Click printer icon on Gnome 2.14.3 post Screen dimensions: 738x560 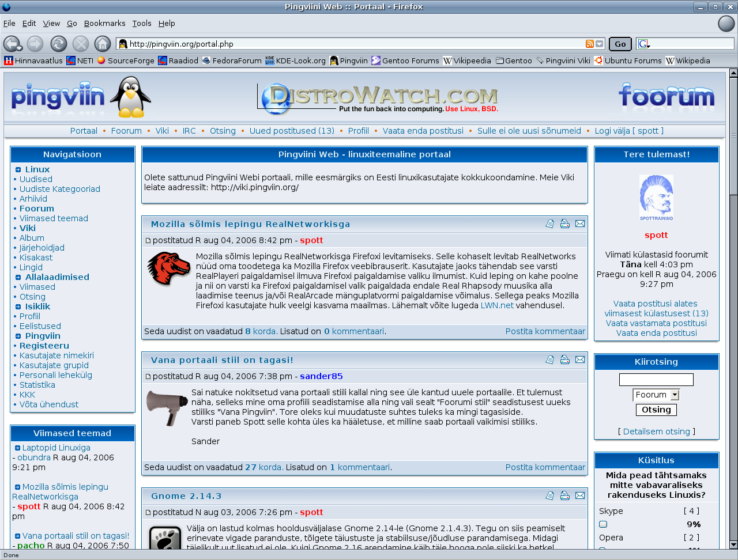coord(565,495)
